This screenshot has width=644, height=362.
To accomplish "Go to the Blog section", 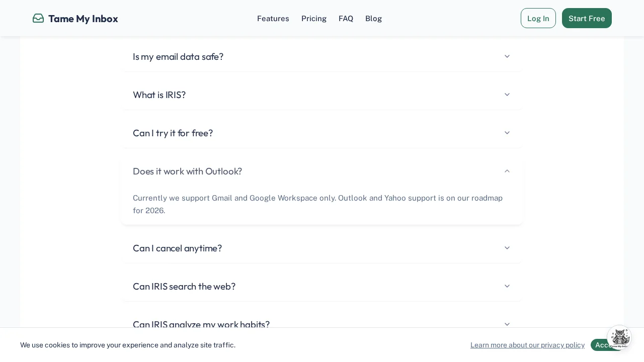I will point(373,18).
